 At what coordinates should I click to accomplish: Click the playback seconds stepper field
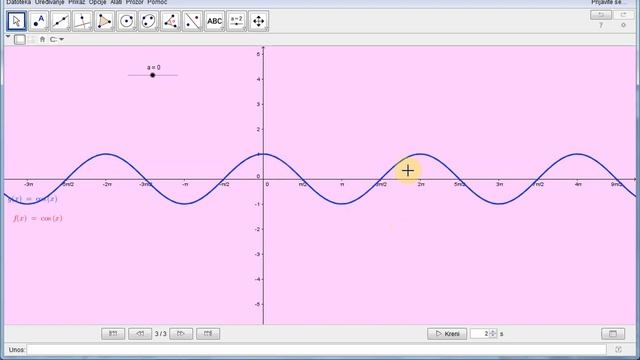pos(484,334)
